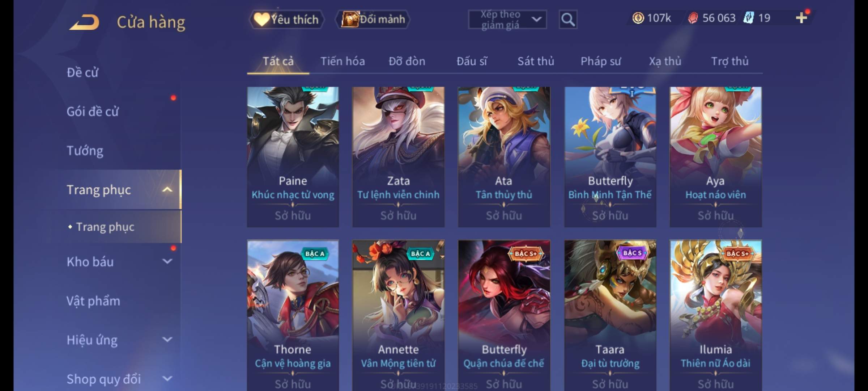Switch to the Sát thủ tab
Image resolution: width=868 pixels, height=391 pixels.
536,61
